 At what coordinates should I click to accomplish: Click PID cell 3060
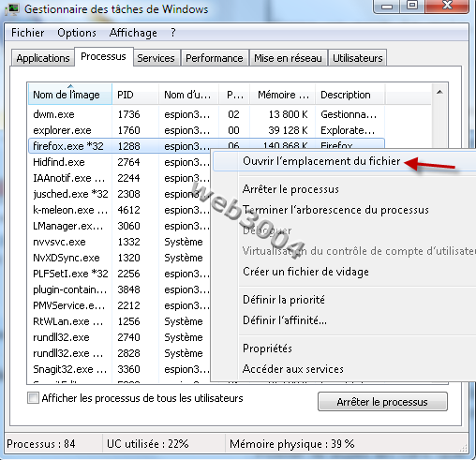(x=128, y=226)
